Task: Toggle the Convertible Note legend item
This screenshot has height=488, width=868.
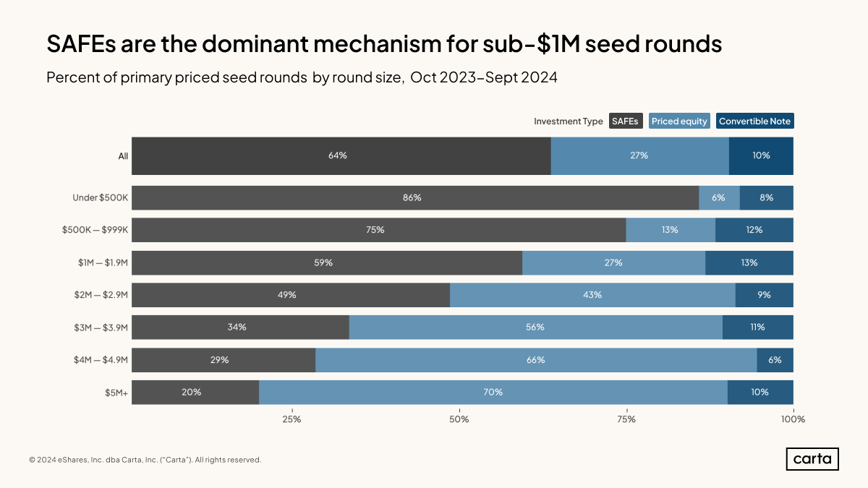Action: (754, 121)
